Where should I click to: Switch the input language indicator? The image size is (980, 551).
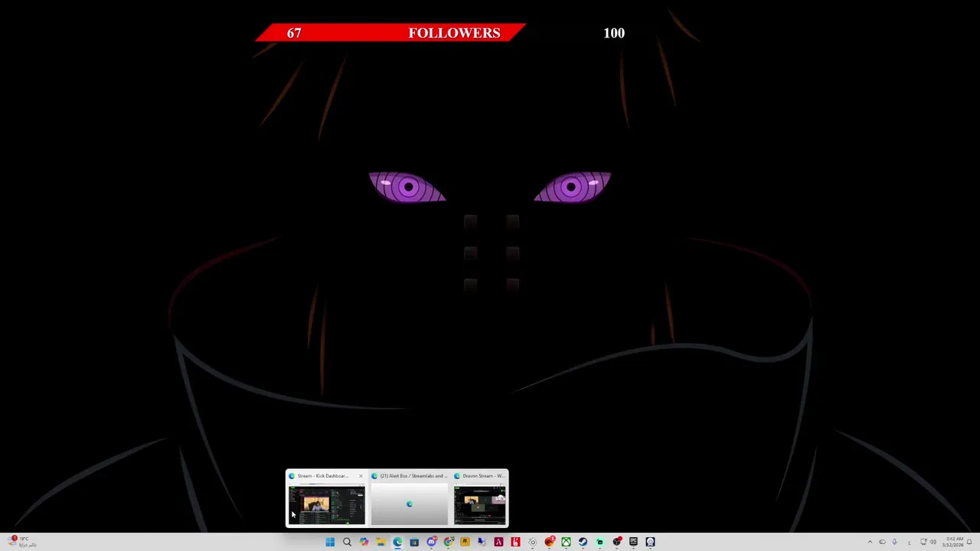click(909, 543)
